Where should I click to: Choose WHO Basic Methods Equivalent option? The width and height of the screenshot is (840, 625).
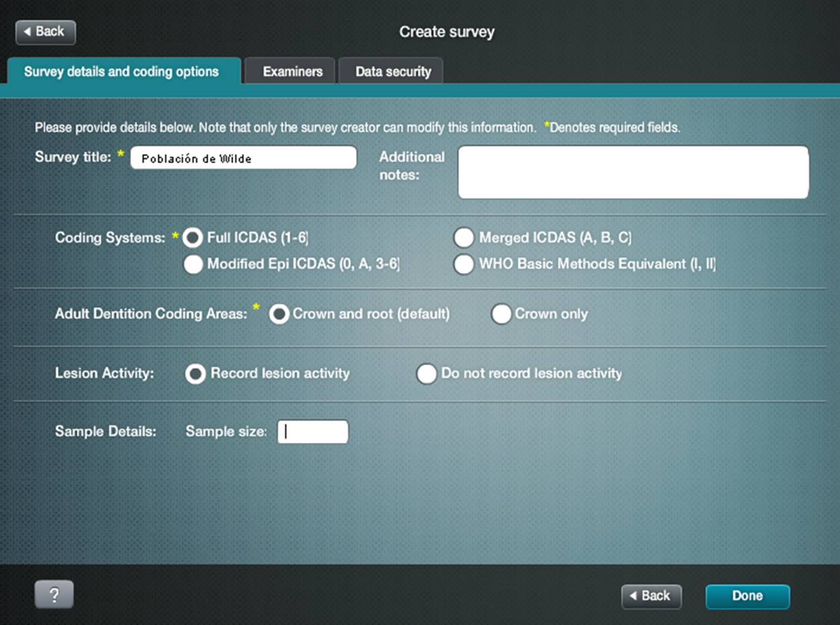[x=464, y=265]
